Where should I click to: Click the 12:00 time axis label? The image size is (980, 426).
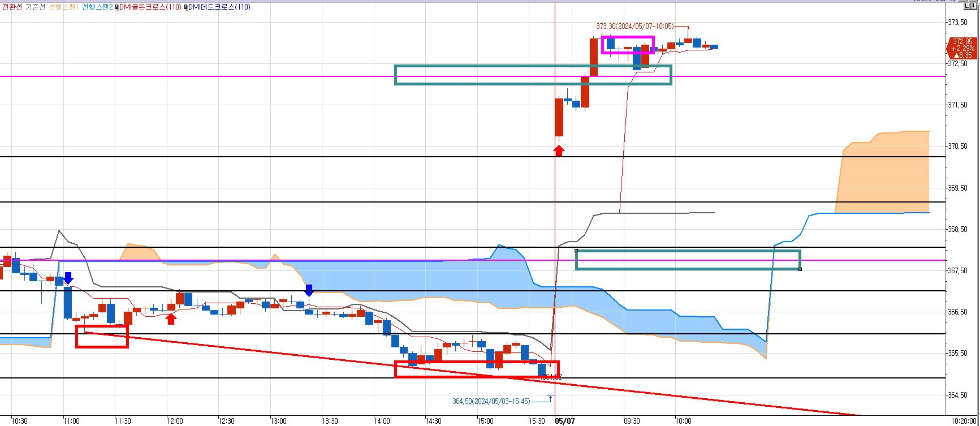point(175,421)
